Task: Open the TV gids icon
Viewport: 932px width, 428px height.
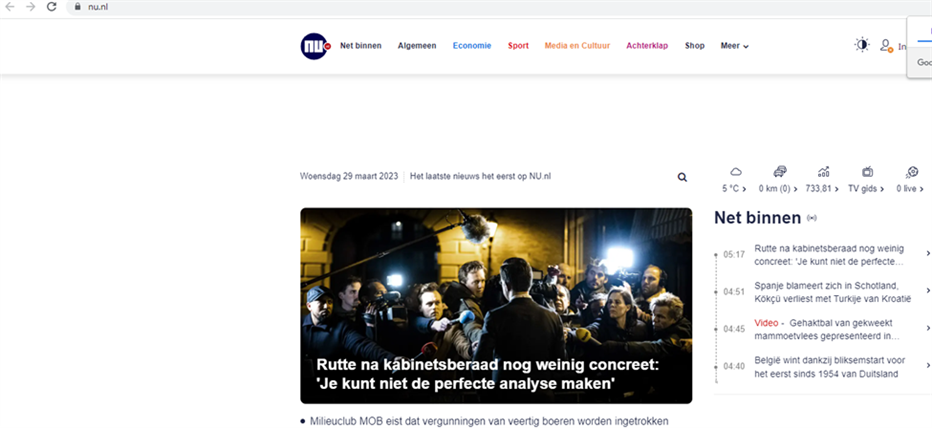Action: tap(867, 172)
